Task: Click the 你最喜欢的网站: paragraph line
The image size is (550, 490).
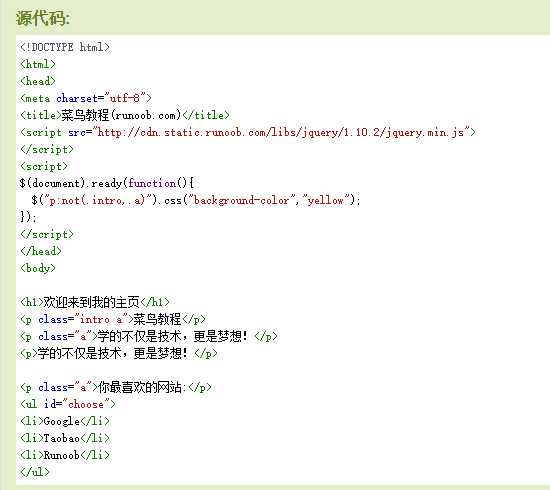Action: (x=116, y=387)
